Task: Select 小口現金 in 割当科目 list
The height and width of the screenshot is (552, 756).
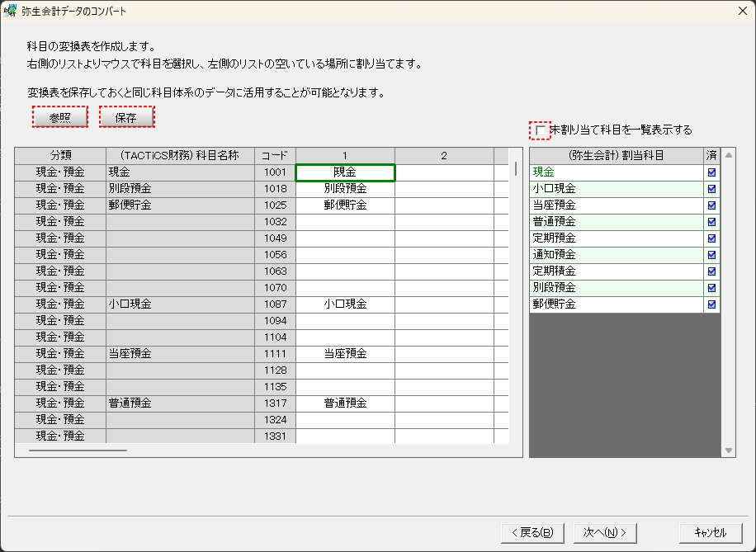Action: (x=617, y=189)
